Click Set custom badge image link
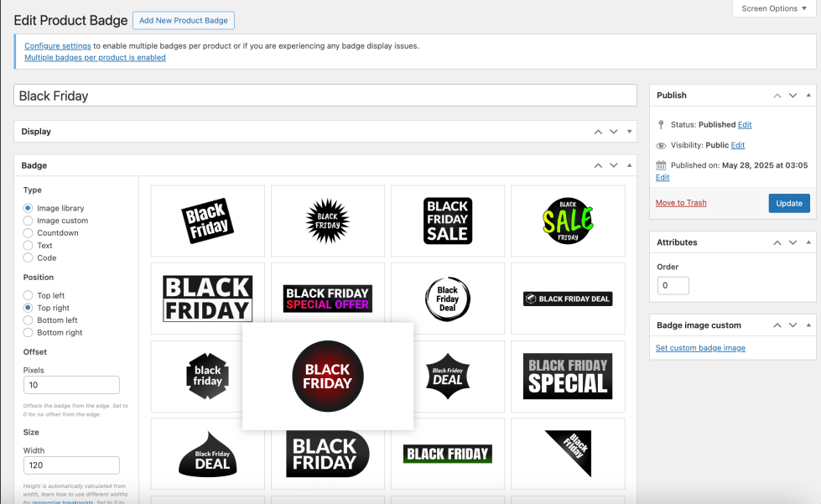The image size is (821, 504). (700, 347)
